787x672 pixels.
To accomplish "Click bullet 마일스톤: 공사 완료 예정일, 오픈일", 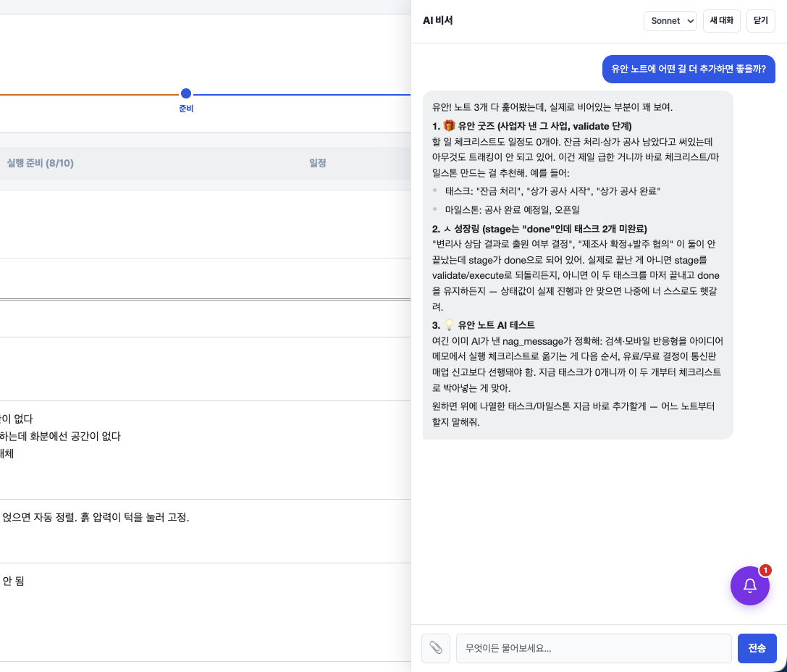I will (x=513, y=210).
